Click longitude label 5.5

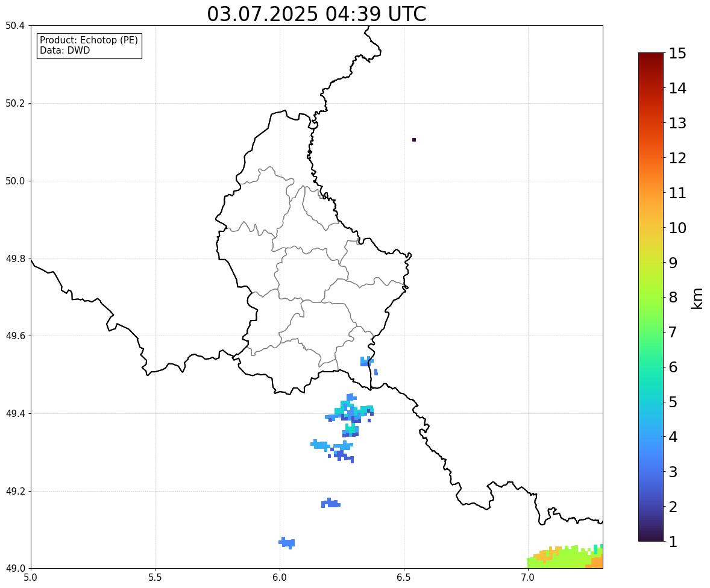click(x=155, y=578)
